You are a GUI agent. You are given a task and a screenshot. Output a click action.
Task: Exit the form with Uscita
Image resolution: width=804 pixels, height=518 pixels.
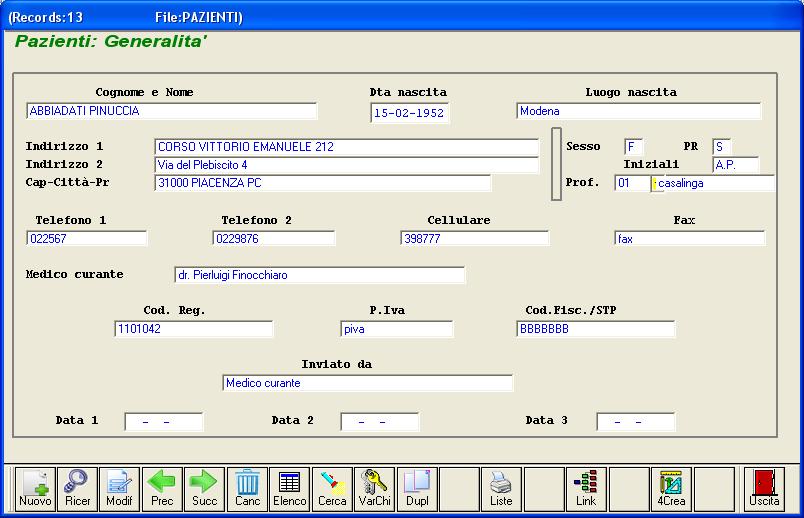[x=764, y=489]
